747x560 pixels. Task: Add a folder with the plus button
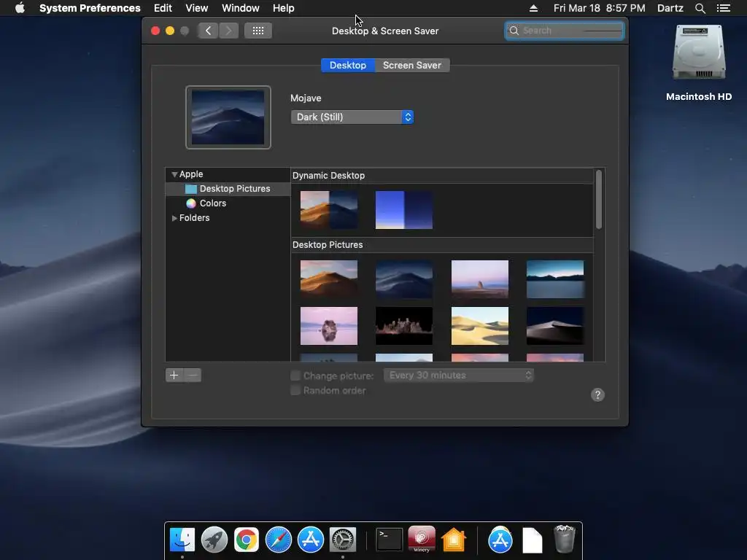[x=174, y=376]
